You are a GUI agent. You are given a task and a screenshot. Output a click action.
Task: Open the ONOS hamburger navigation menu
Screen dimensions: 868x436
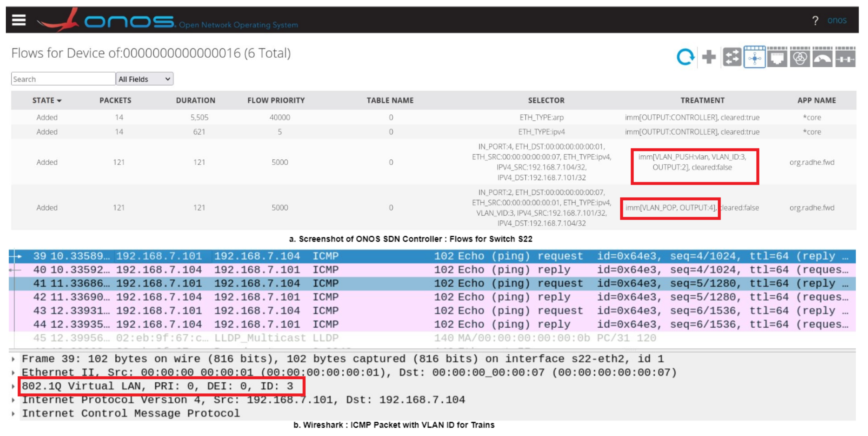click(x=19, y=20)
